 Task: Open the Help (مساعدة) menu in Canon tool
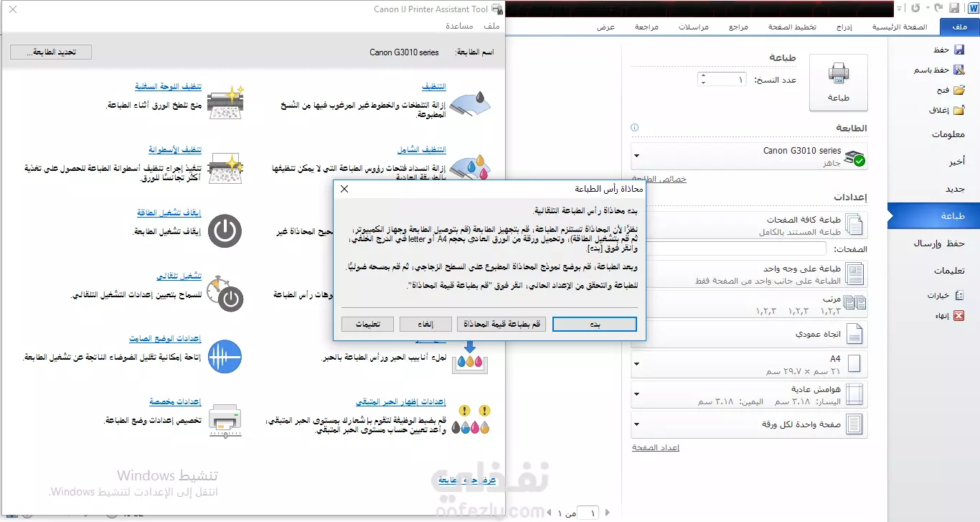pos(459,26)
